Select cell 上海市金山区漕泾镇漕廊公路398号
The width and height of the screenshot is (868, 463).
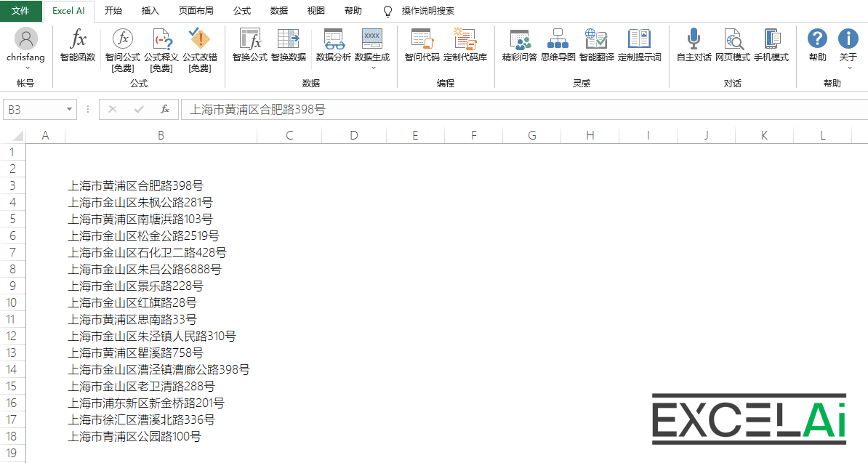[x=161, y=369]
